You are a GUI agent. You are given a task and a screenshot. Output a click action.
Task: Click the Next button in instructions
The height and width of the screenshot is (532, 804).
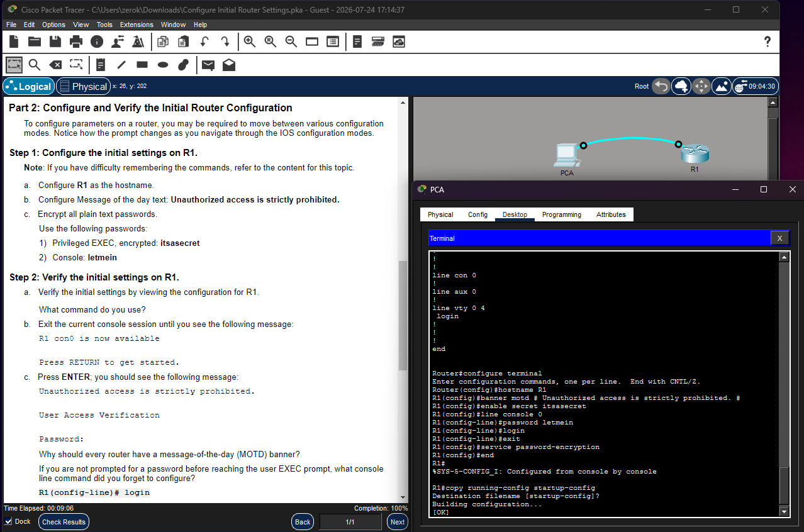click(398, 522)
